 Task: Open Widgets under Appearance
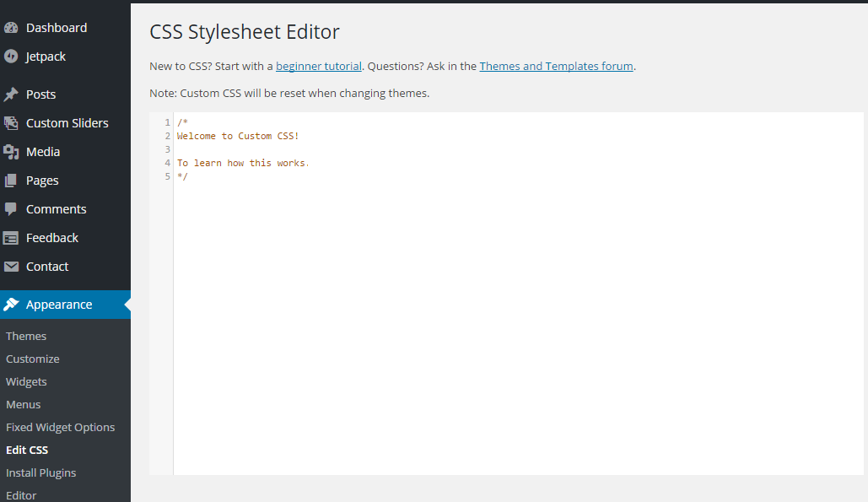(26, 382)
